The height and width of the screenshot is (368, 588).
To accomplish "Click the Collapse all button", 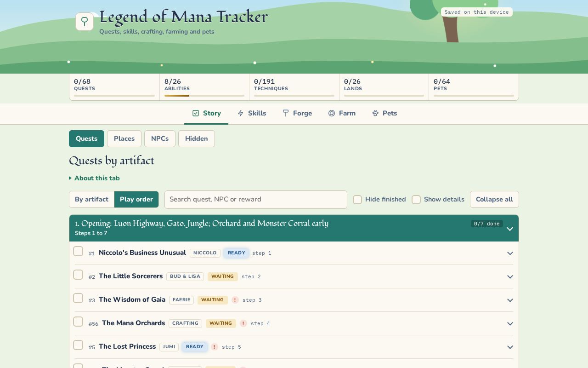I will (494, 199).
